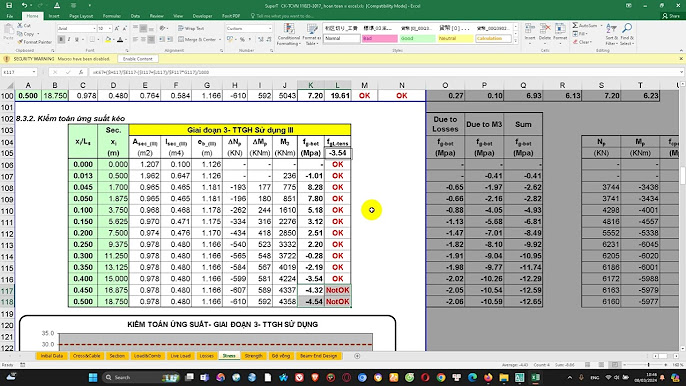This screenshot has width=686, height=386.
Task: Open the borders dropdown arrow
Action: click(98, 40)
